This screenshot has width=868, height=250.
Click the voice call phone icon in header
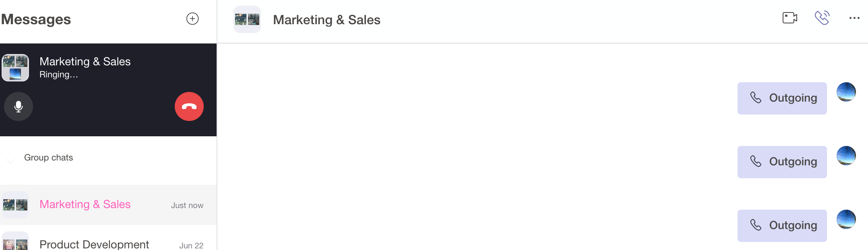[x=822, y=18]
